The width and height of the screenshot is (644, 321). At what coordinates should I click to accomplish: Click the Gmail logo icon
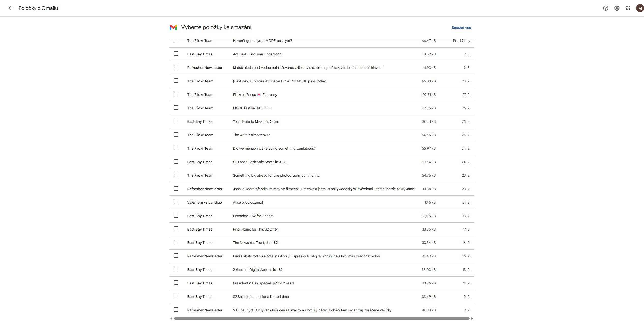173,27
